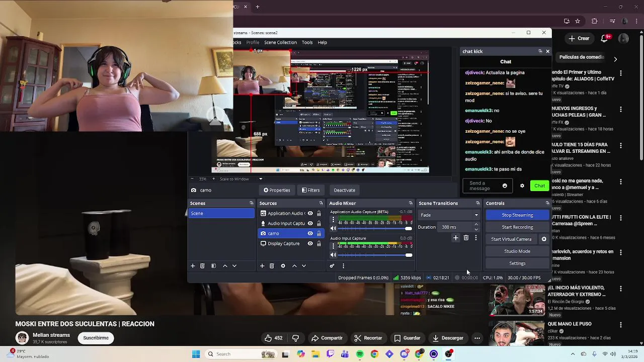Image resolution: width=644 pixels, height=362 pixels.
Task: Open transition properties three-dot menu
Action: coord(476,238)
